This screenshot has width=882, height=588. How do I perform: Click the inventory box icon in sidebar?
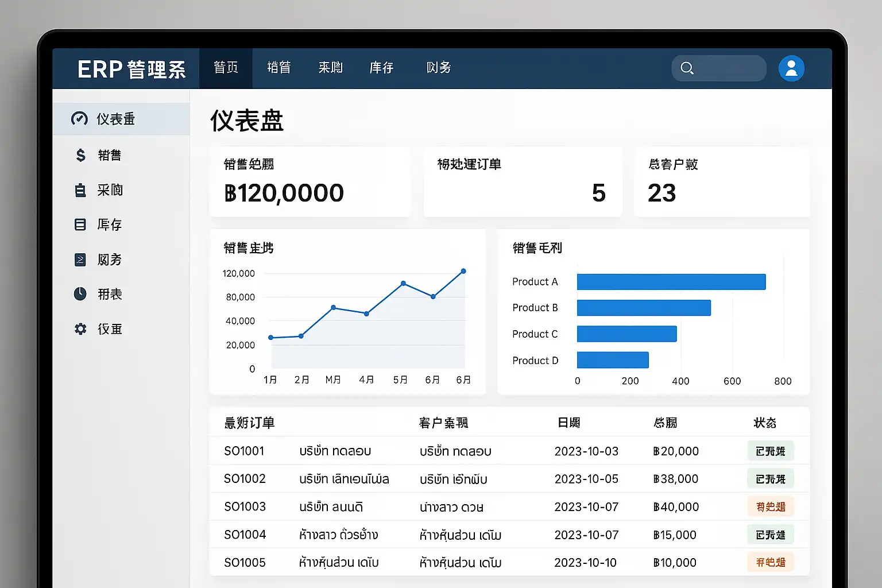coord(80,225)
